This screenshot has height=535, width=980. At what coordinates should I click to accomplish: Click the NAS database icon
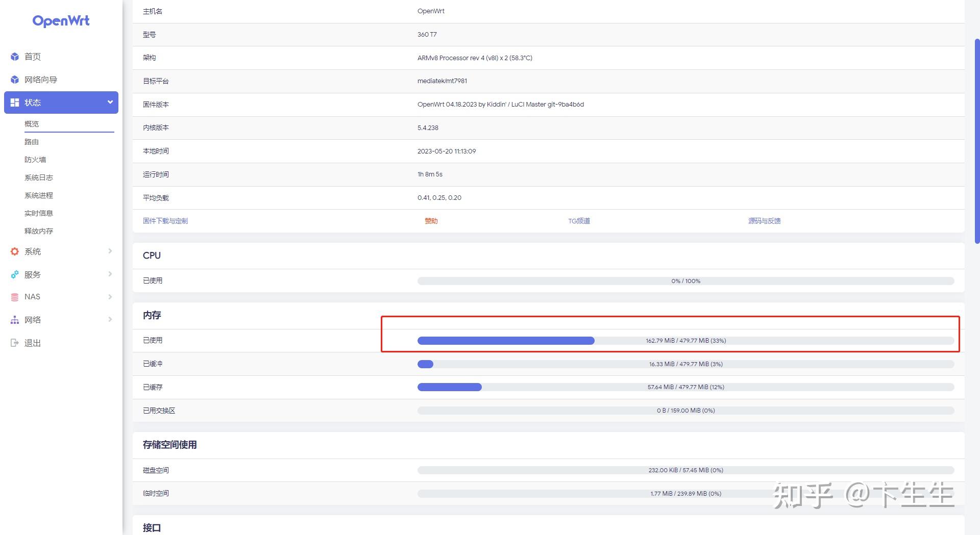[x=15, y=297]
